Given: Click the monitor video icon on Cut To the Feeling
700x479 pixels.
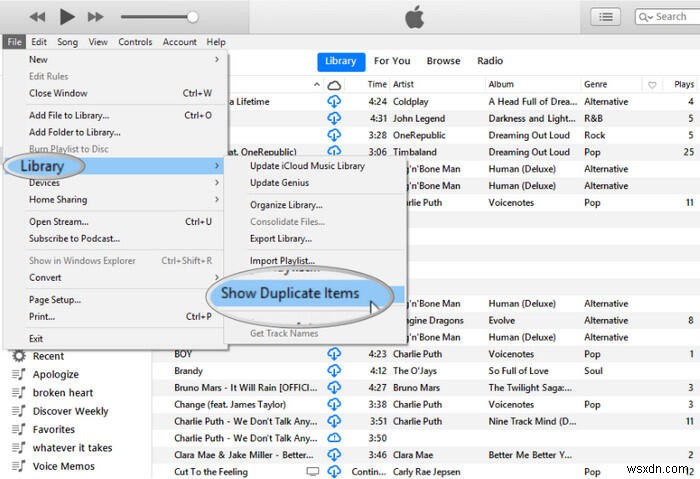Looking at the screenshot, I should point(313,472).
